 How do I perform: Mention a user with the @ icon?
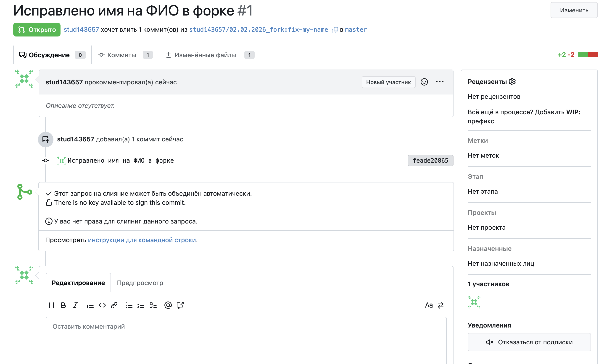168,305
